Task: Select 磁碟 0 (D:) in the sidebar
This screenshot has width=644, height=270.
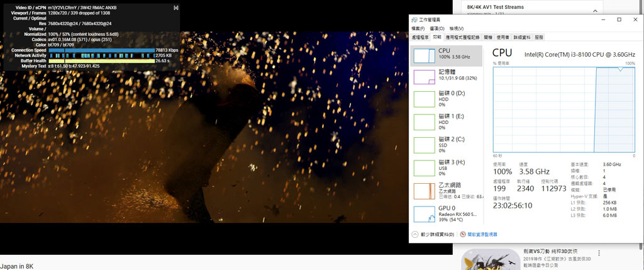Action: 446,99
